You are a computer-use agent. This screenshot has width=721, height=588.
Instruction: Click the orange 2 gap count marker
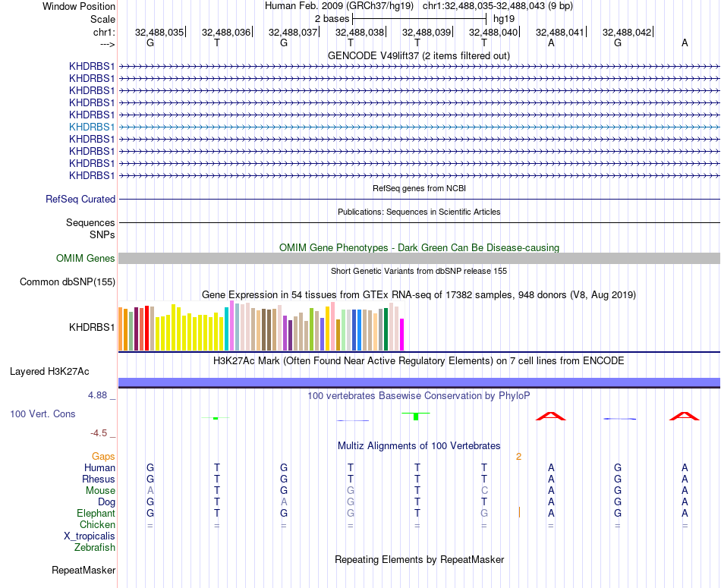click(518, 457)
